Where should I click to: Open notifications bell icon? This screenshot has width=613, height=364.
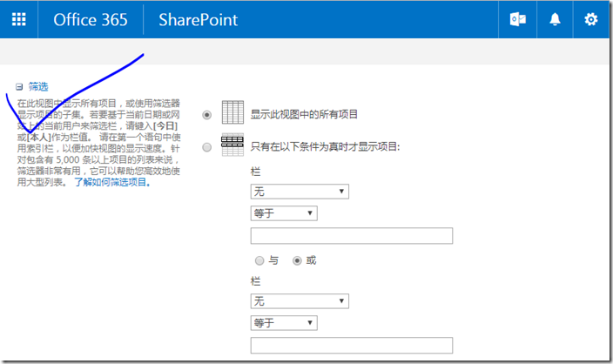click(555, 19)
